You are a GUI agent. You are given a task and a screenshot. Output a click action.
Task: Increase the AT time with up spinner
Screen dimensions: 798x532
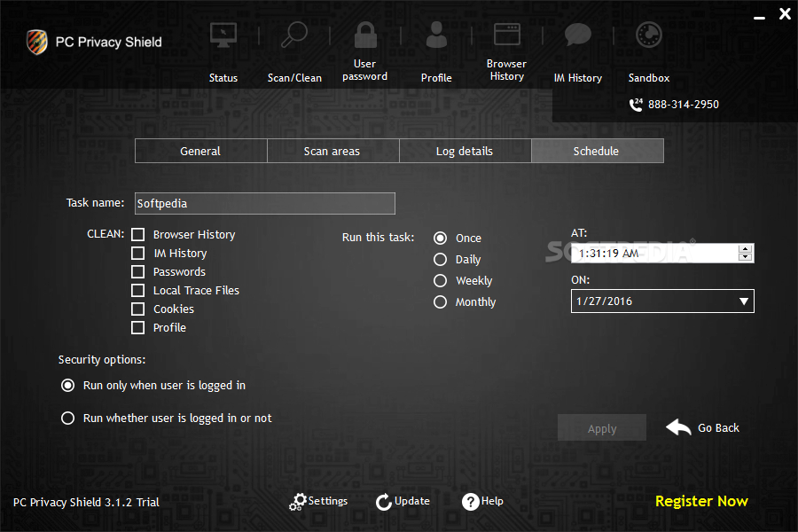[745, 249]
